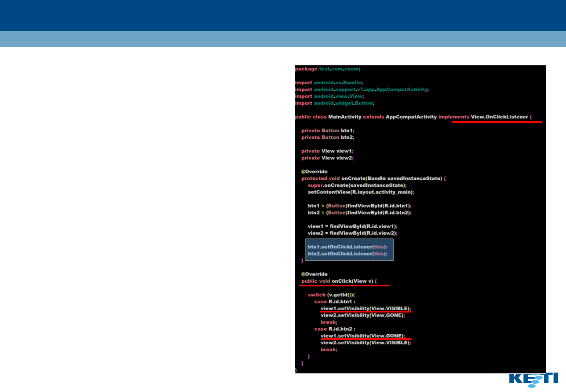Select 'public void onClick(View v) {' line
This screenshot has width=566, height=392.
click(339, 281)
